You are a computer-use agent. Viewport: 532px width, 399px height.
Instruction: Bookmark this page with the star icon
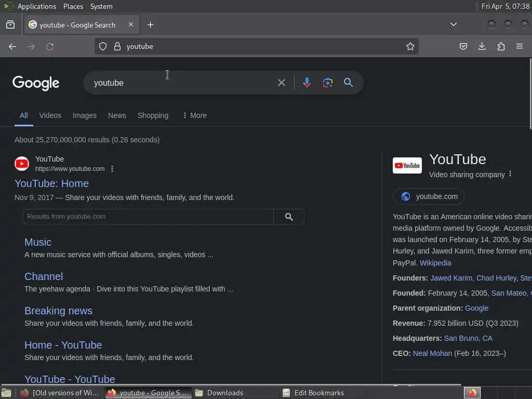[410, 46]
